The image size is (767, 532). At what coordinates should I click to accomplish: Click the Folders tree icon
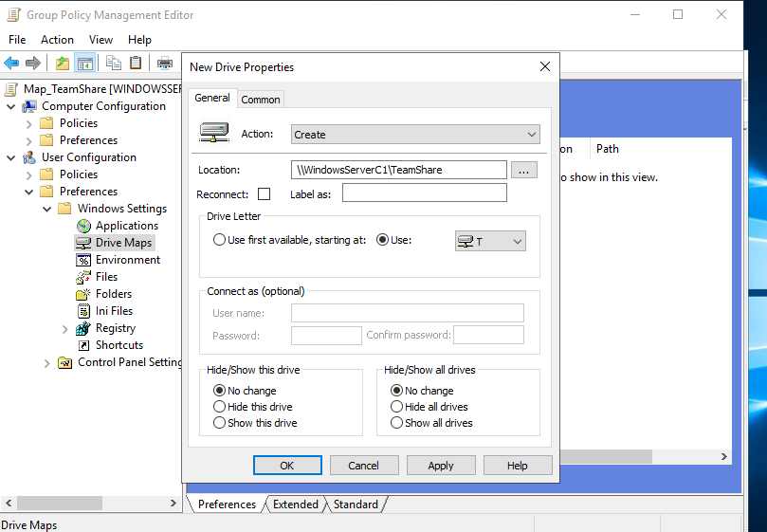coord(83,294)
